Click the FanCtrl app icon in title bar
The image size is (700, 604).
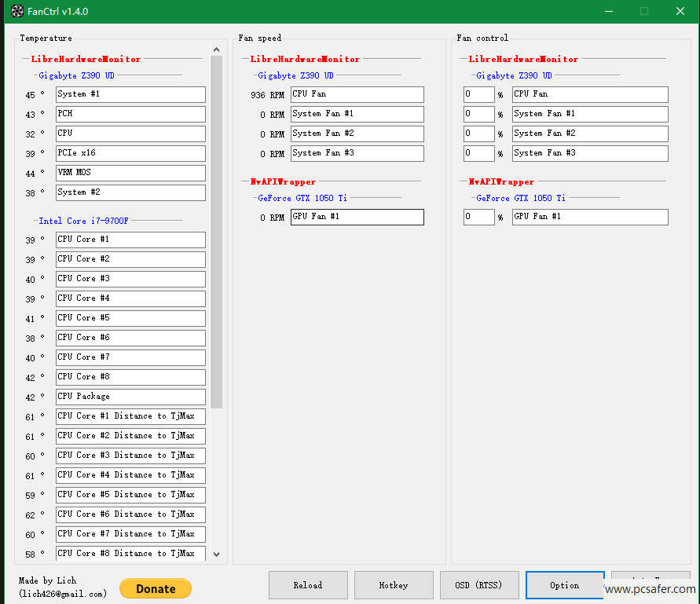pos(16,11)
